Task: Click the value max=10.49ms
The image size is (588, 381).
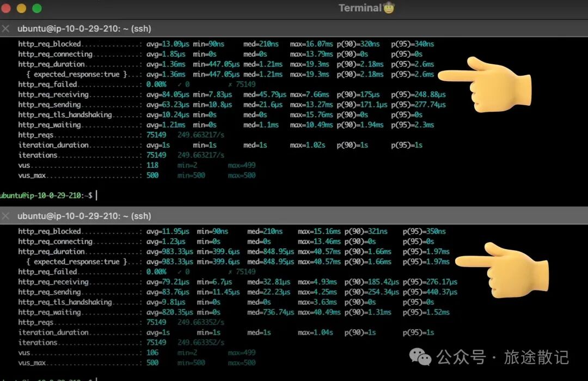Action: 311,125
